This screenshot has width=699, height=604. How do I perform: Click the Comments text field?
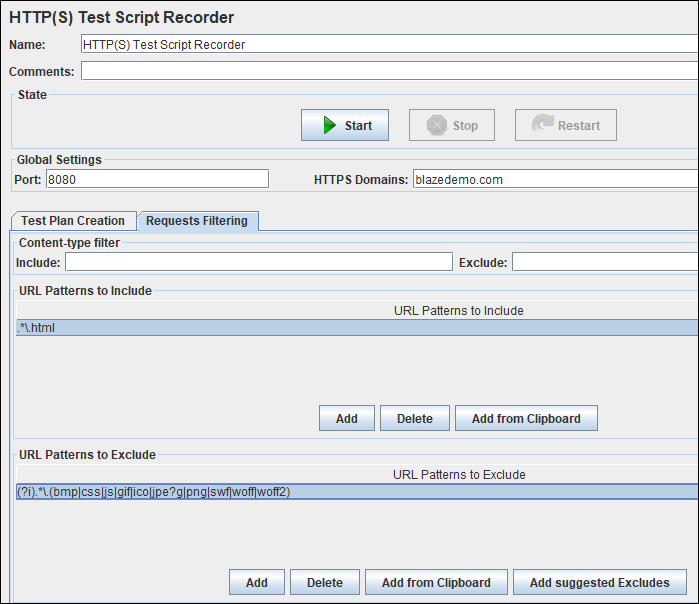pyautogui.click(x=390, y=71)
